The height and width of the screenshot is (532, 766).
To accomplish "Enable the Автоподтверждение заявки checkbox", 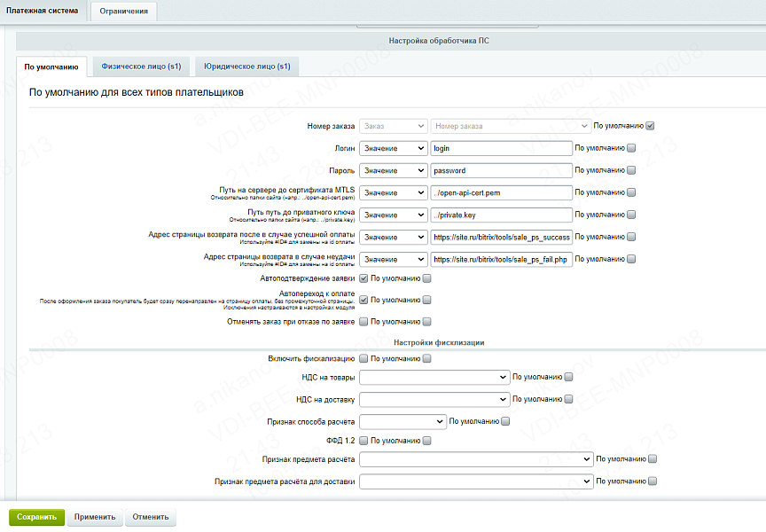I will click(363, 278).
